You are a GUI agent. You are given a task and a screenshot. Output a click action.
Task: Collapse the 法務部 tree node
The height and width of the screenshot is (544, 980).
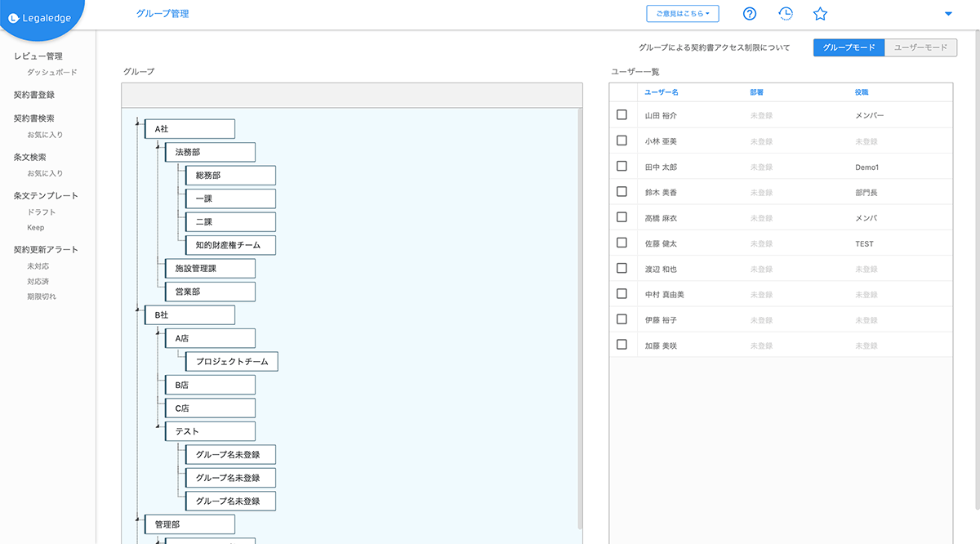(x=158, y=145)
